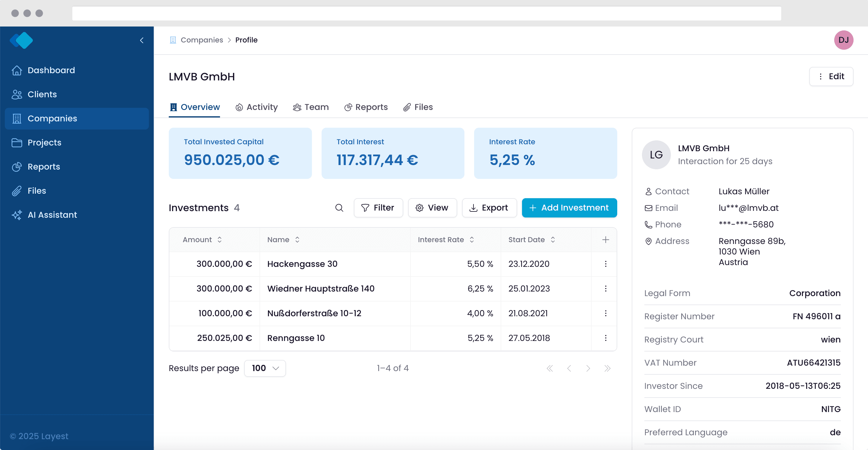
Task: Click the Add Investment button
Action: [569, 208]
